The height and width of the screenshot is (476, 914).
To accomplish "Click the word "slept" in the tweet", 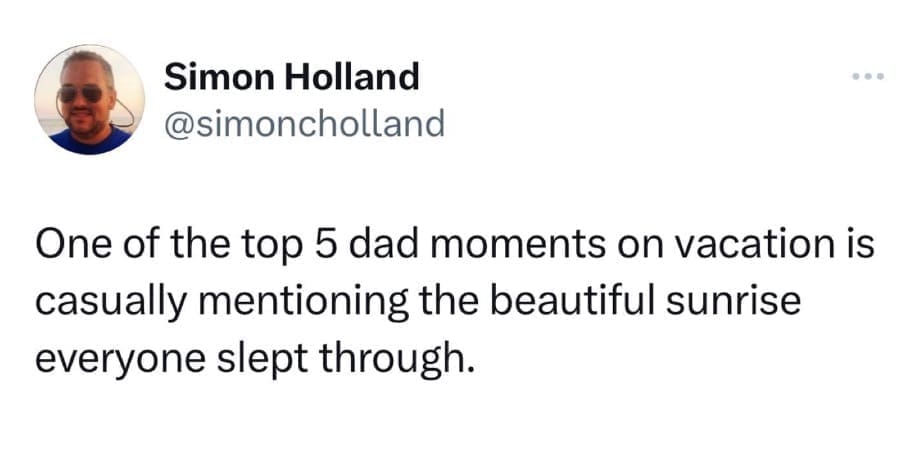I will (270, 355).
